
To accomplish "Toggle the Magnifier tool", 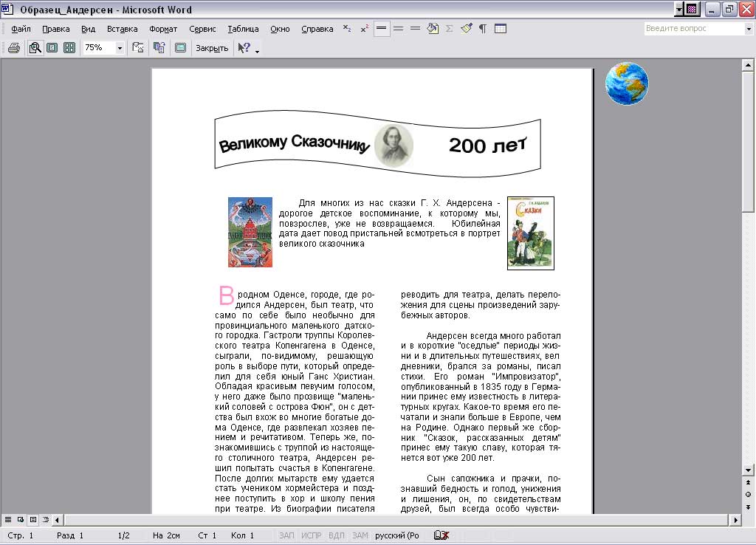I will coord(35,48).
